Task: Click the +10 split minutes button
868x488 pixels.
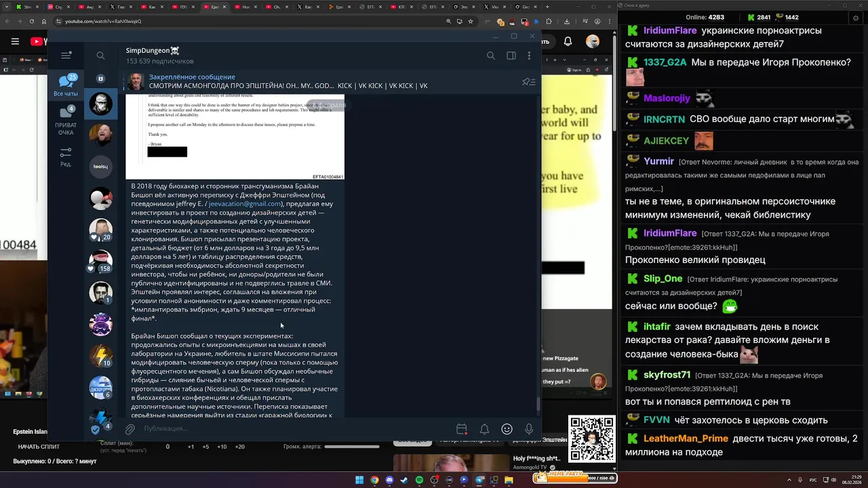Action: (222, 447)
